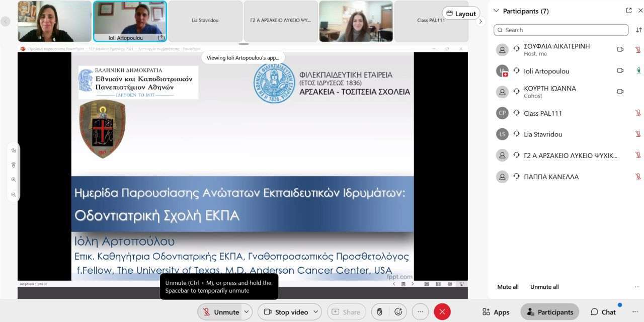Toggle the muted microphone for ΣΟΥΦΛΙΑ ΑΙΚΑΤΕΡΙΝΗ
Image resolution: width=644 pixels, height=322 pixels.
click(638, 49)
